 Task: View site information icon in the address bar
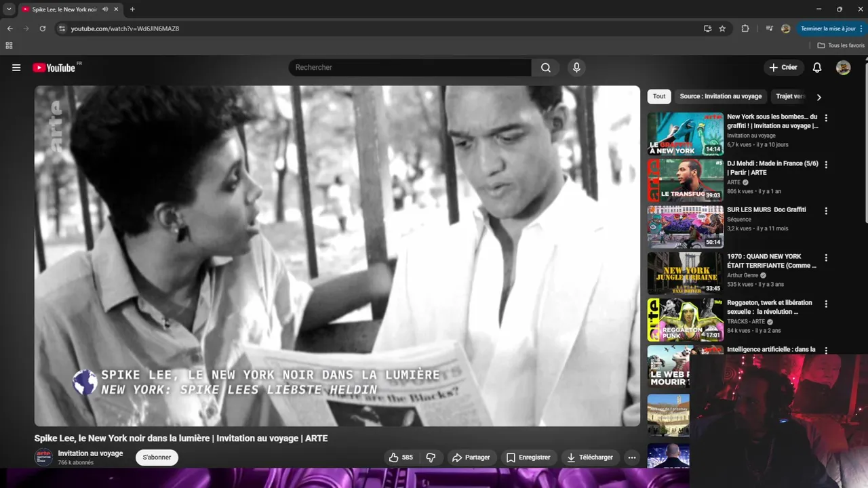point(62,28)
